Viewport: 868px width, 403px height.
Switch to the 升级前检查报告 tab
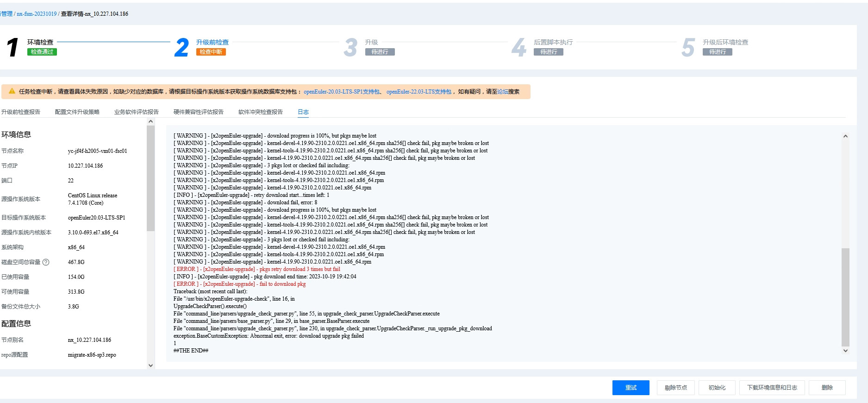tap(21, 112)
